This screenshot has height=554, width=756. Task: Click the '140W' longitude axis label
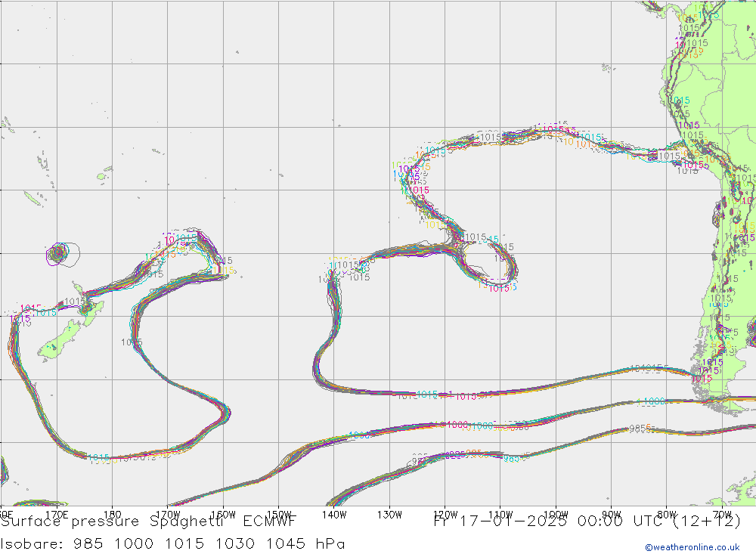pos(334,515)
